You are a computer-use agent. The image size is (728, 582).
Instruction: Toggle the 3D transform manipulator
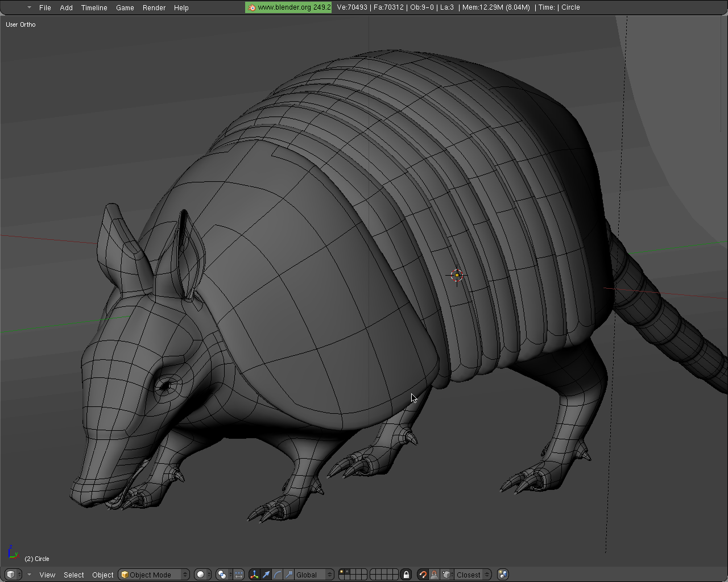coord(254,575)
